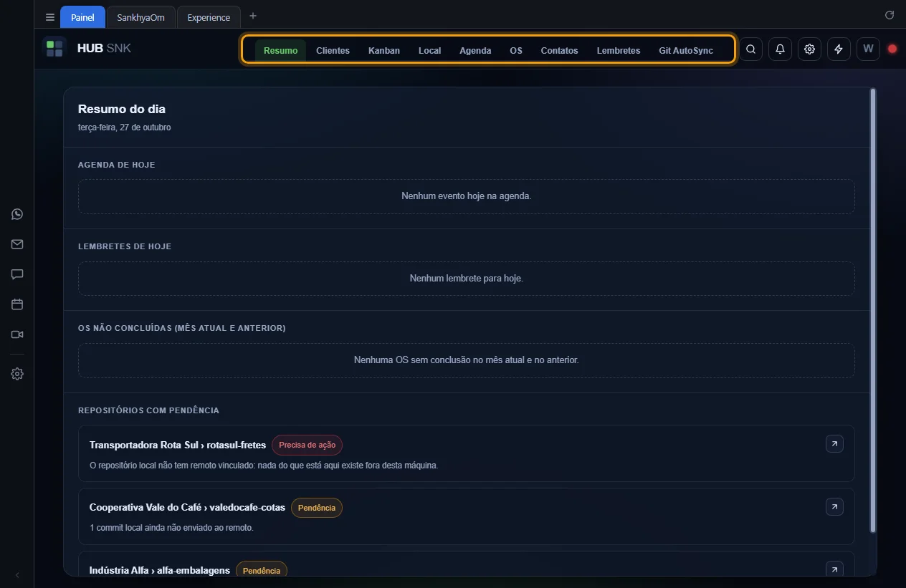The image size is (906, 588).
Task: Open the header settings gear icon
Action: [809, 49]
